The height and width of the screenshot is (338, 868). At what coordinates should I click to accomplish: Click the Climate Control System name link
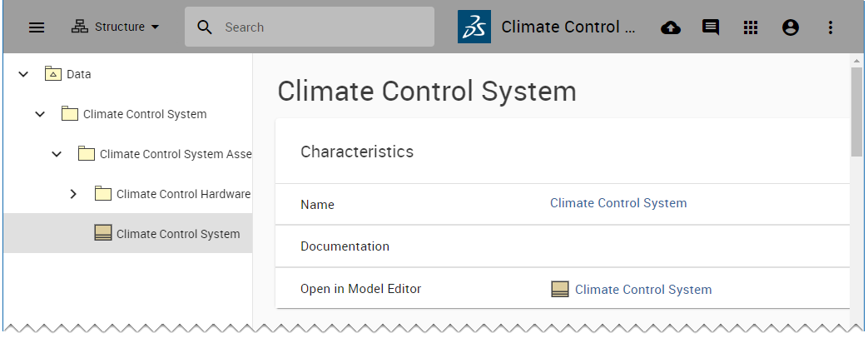618,203
